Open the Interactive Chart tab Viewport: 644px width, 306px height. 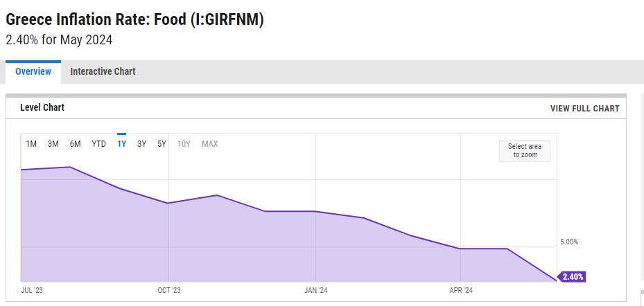[x=103, y=71]
